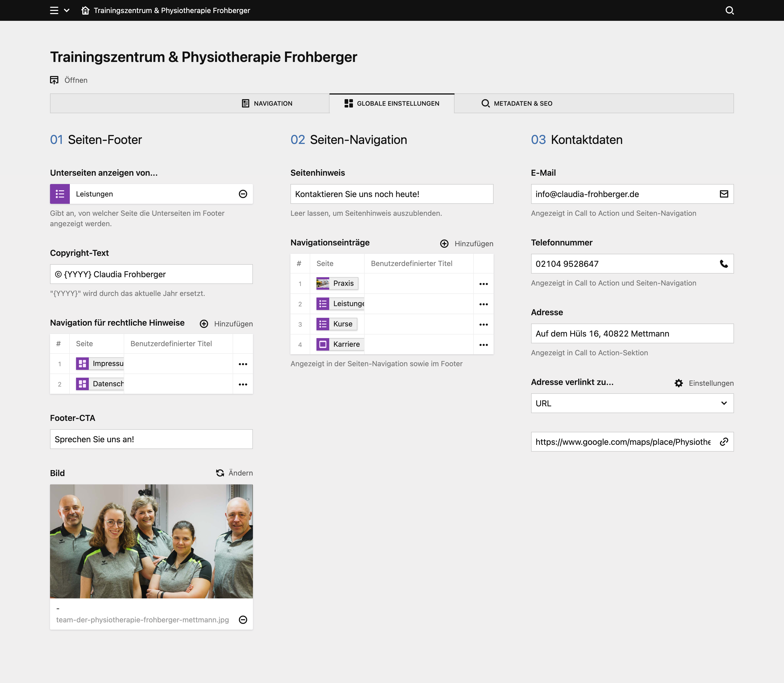
Task: Click into the Seitenhinweis text field
Action: click(392, 194)
